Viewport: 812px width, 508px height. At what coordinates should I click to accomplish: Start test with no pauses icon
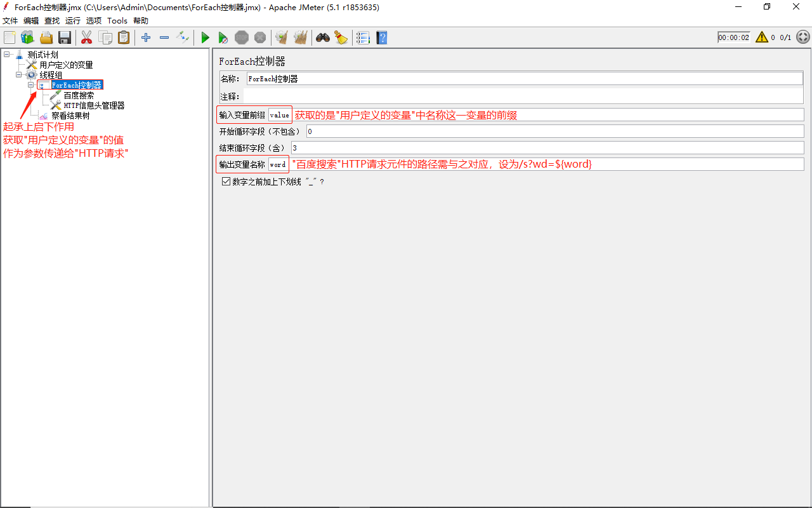[223, 37]
